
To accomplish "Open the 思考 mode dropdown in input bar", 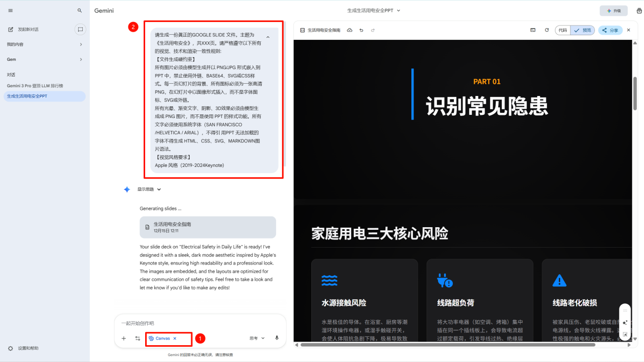I will tap(257, 338).
